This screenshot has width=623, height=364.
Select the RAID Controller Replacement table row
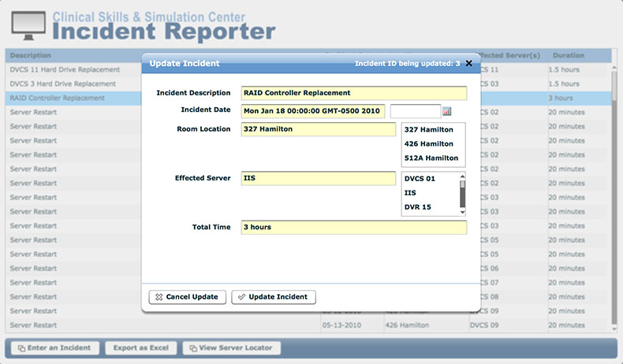pyautogui.click(x=73, y=98)
